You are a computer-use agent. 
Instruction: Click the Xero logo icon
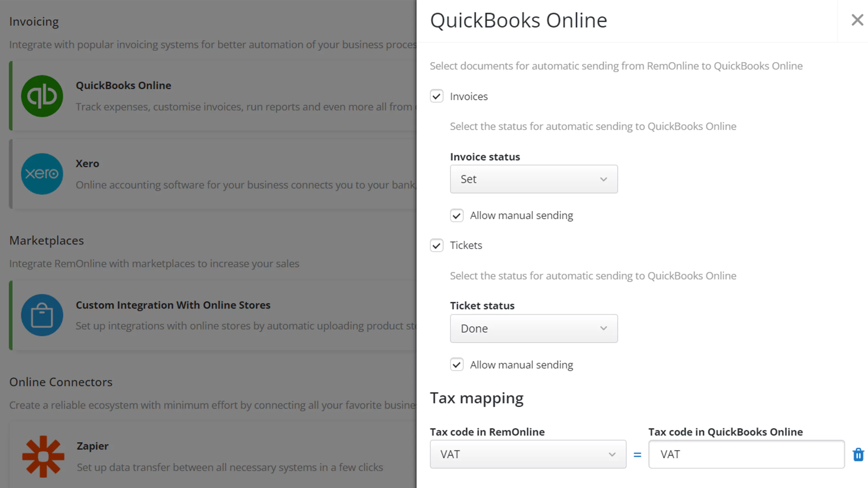[x=42, y=174]
